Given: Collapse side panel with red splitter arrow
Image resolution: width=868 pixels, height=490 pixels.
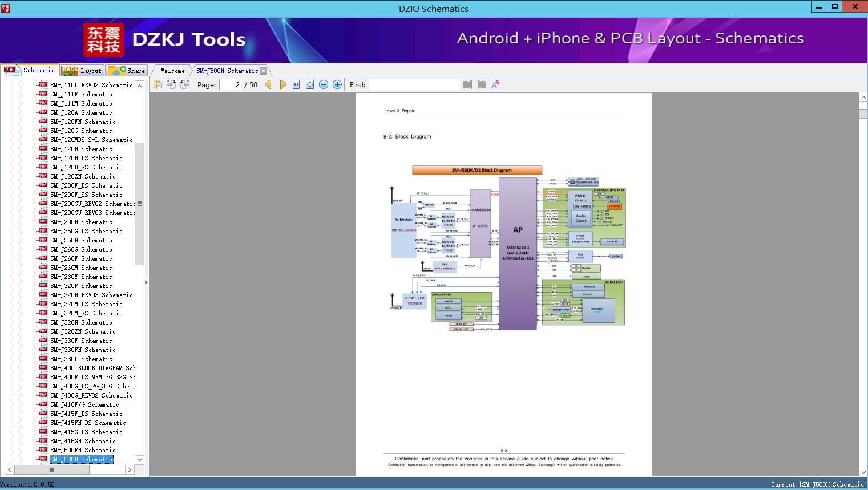Looking at the screenshot, I should click(x=146, y=282).
